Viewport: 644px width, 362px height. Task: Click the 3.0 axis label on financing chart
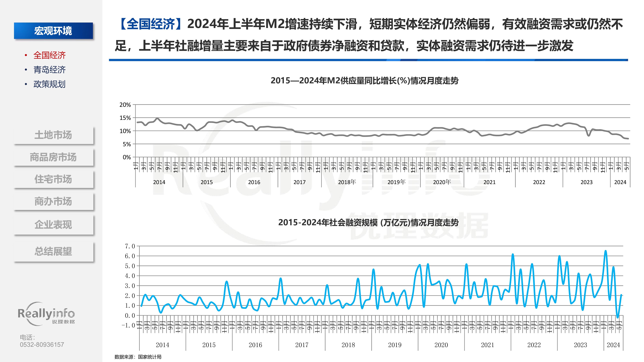tap(130, 286)
